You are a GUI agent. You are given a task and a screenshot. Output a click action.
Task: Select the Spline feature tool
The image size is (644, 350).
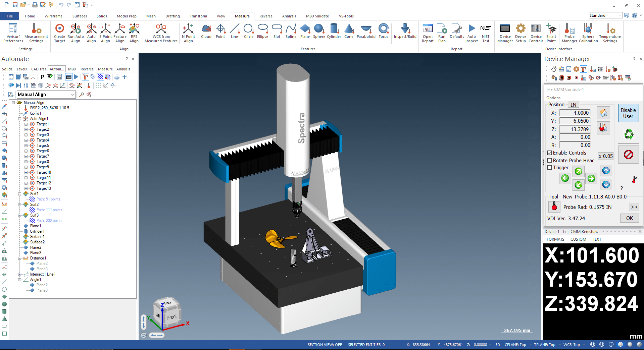[x=291, y=31]
